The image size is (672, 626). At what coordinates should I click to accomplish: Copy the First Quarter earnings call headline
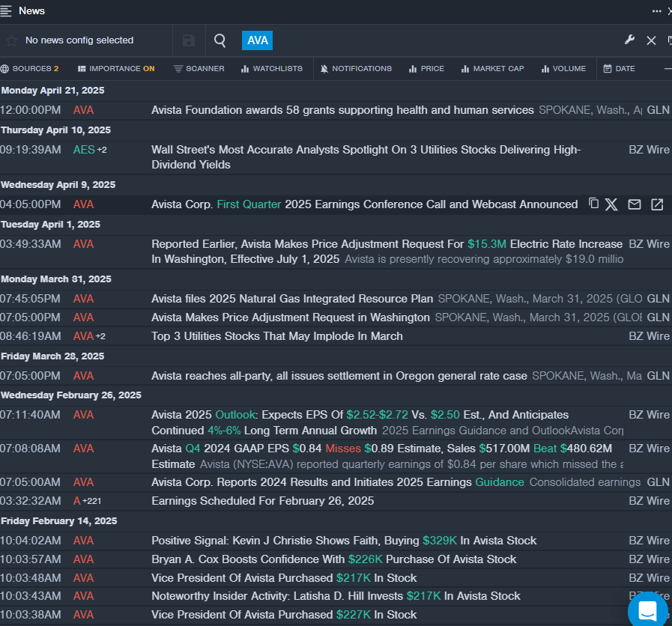[593, 204]
